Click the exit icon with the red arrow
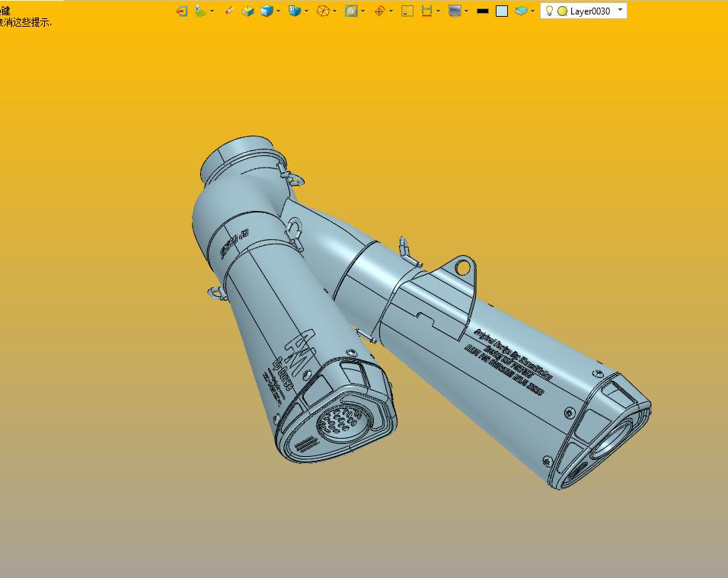Image resolution: width=728 pixels, height=578 pixels. [x=181, y=11]
